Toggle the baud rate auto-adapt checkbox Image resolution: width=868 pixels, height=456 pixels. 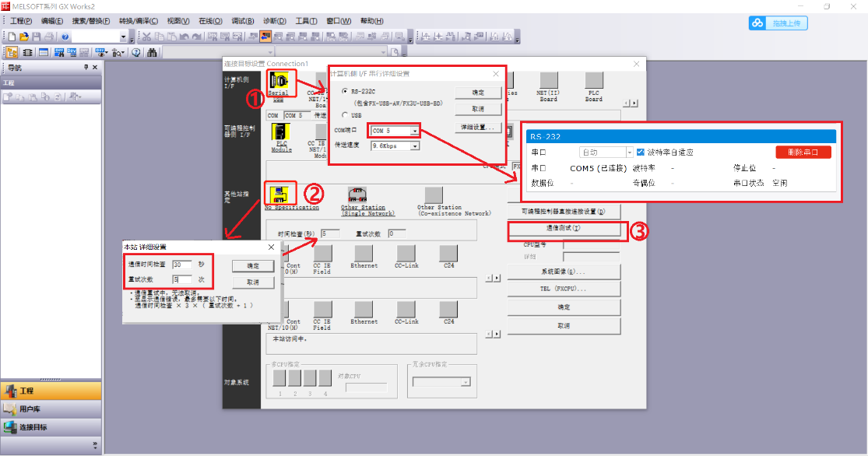(x=641, y=153)
